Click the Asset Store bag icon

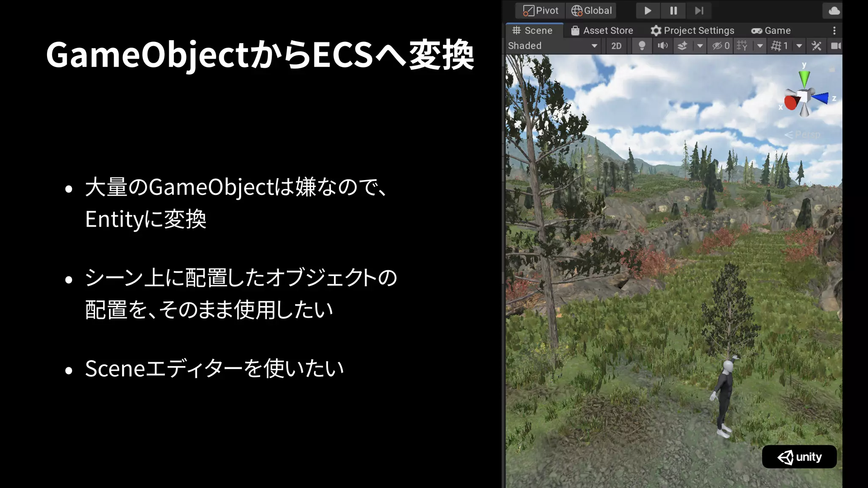[575, 30]
